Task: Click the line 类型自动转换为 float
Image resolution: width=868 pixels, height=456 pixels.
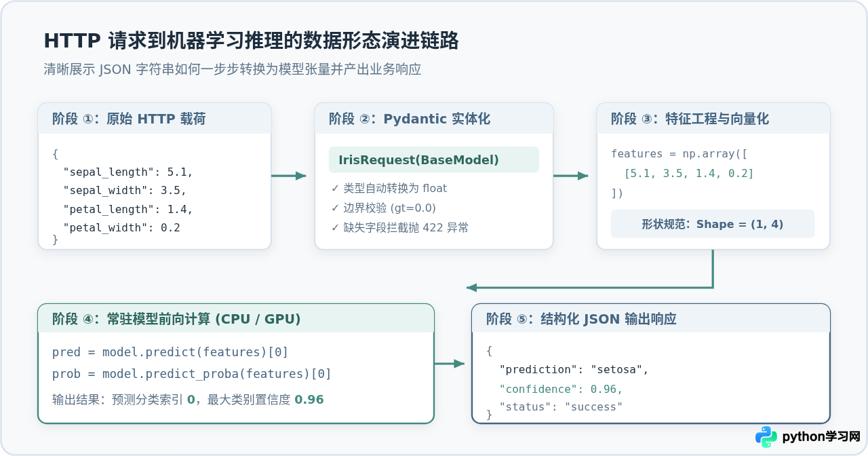Action: (x=389, y=188)
